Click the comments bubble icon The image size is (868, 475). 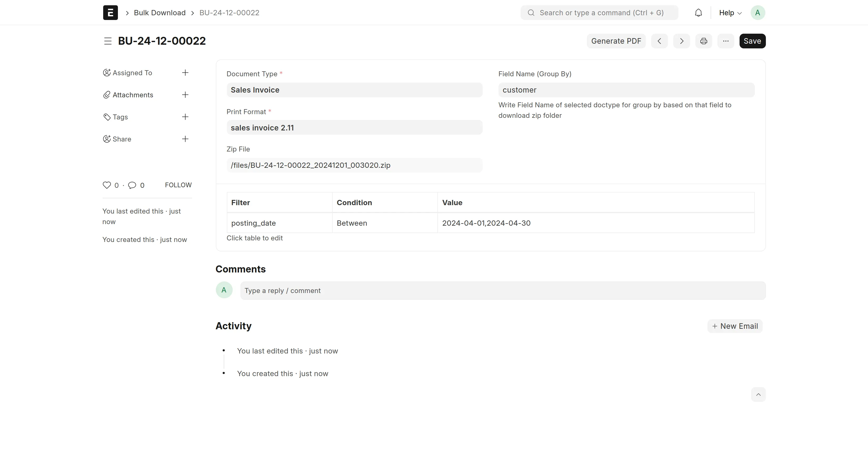pos(132,185)
